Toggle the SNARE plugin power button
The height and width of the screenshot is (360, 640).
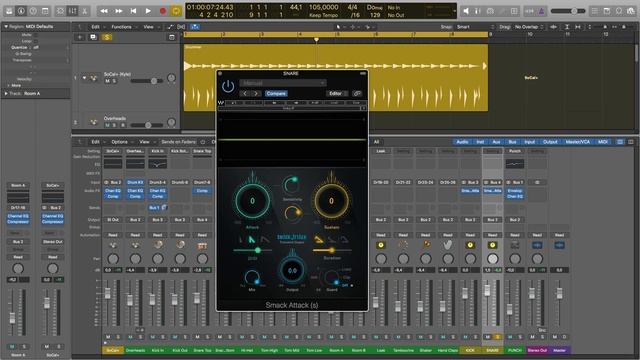click(228, 86)
